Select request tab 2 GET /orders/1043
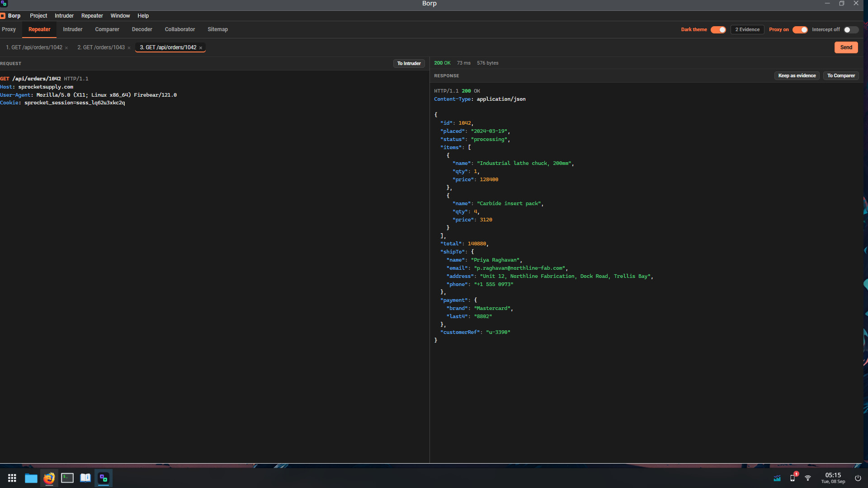Viewport: 868px width, 488px height. [x=101, y=47]
